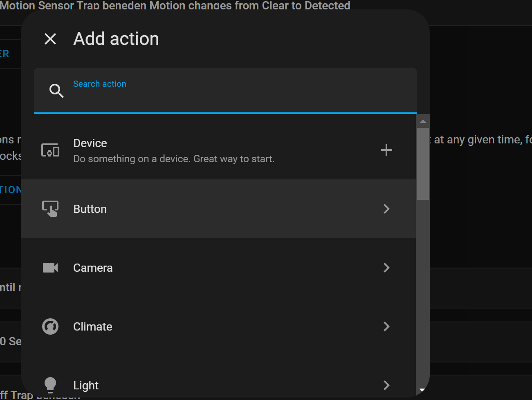Image resolution: width=532 pixels, height=400 pixels.
Task: Click the Climate gauge icon
Action: (50, 326)
